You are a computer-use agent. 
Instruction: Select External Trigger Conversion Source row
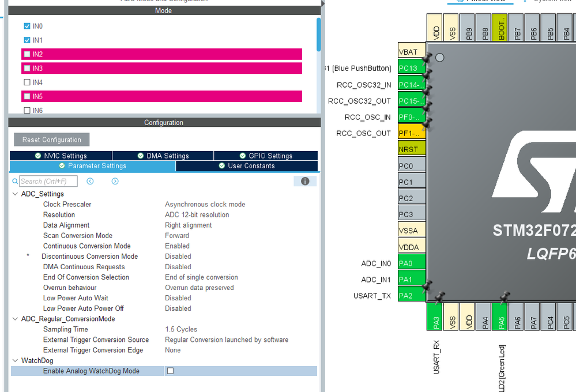click(164, 340)
